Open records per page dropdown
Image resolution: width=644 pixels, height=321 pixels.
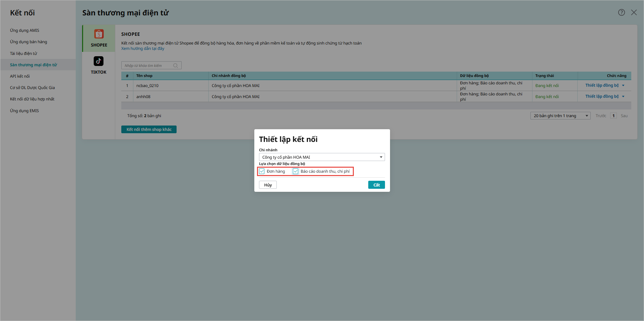click(587, 116)
